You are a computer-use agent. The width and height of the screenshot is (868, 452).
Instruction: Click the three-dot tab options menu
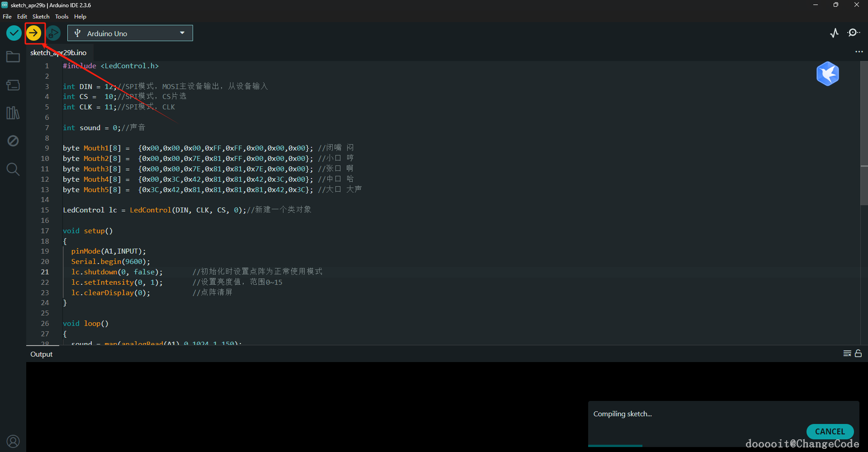(859, 52)
